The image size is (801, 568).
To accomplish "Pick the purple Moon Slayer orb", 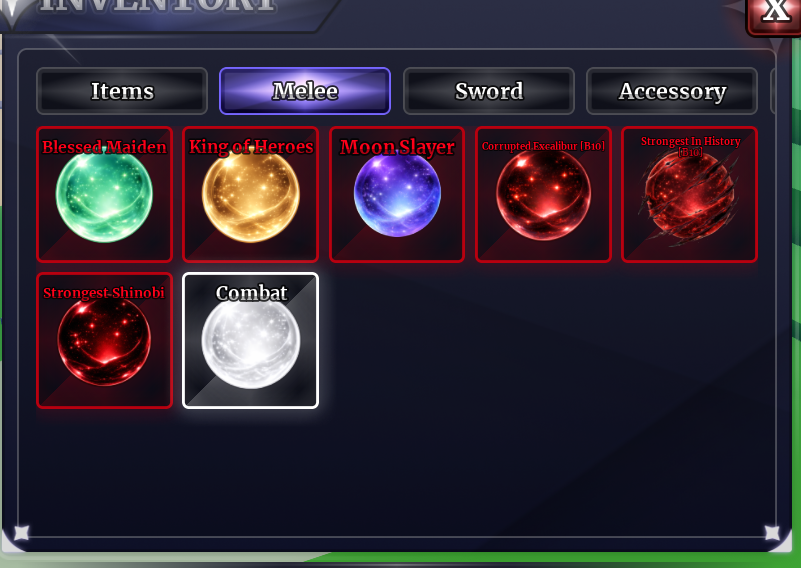I will [397, 194].
